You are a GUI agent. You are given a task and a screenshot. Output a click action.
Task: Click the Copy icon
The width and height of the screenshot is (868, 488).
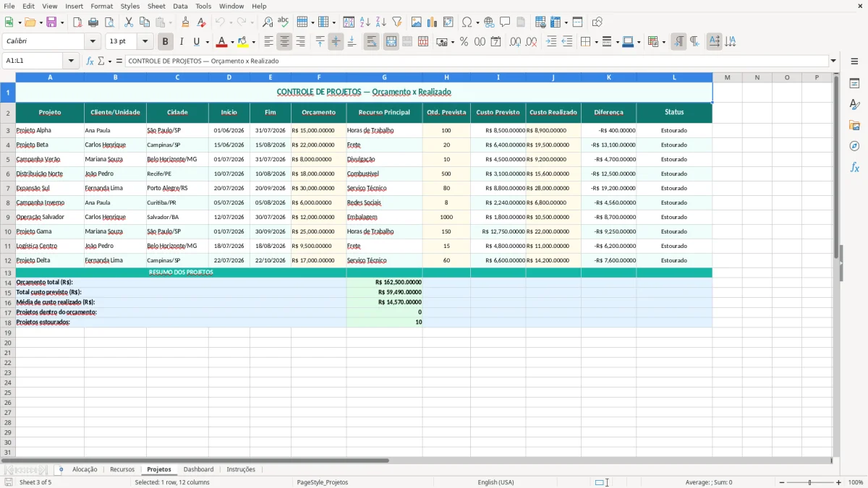tap(144, 22)
